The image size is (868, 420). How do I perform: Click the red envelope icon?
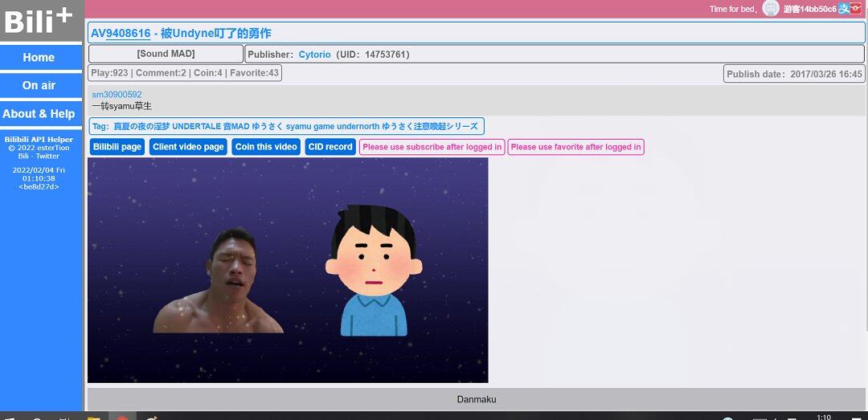tap(856, 8)
